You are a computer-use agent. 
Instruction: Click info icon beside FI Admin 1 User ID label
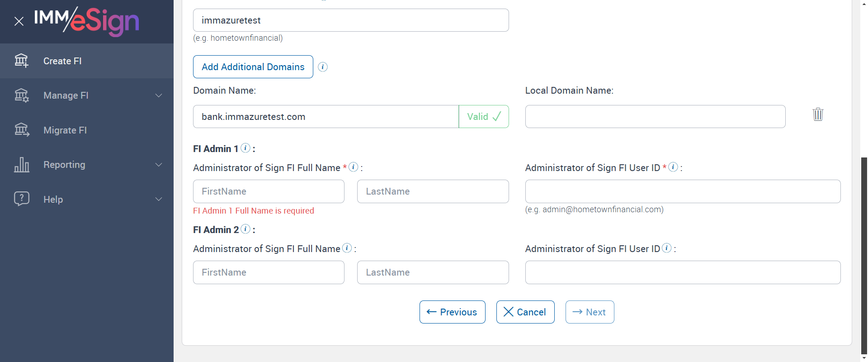(673, 167)
